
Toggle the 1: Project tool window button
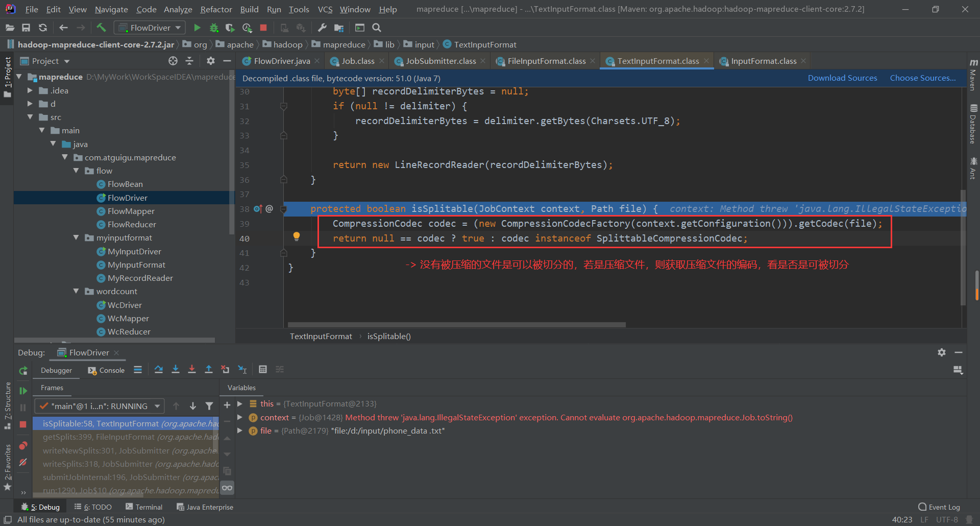pos(7,77)
